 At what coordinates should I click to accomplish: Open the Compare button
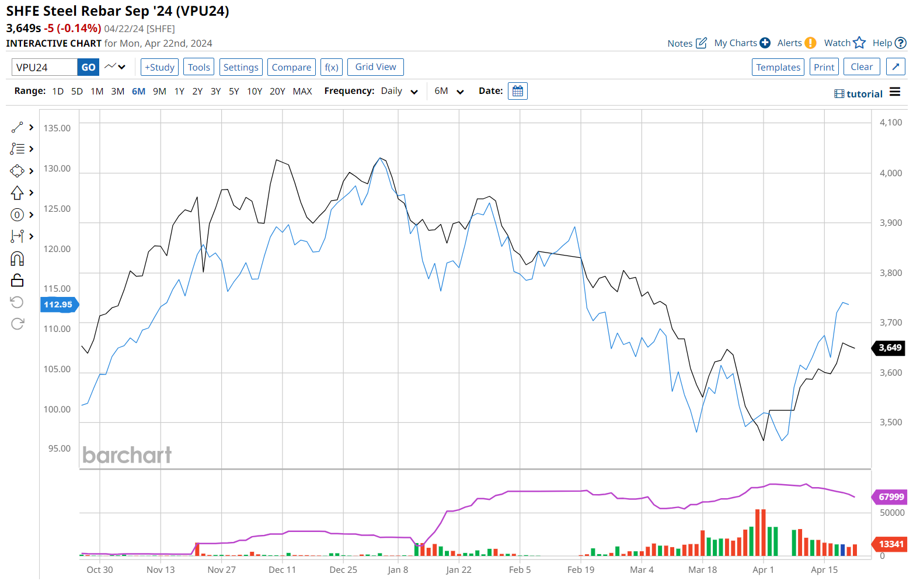pos(291,67)
